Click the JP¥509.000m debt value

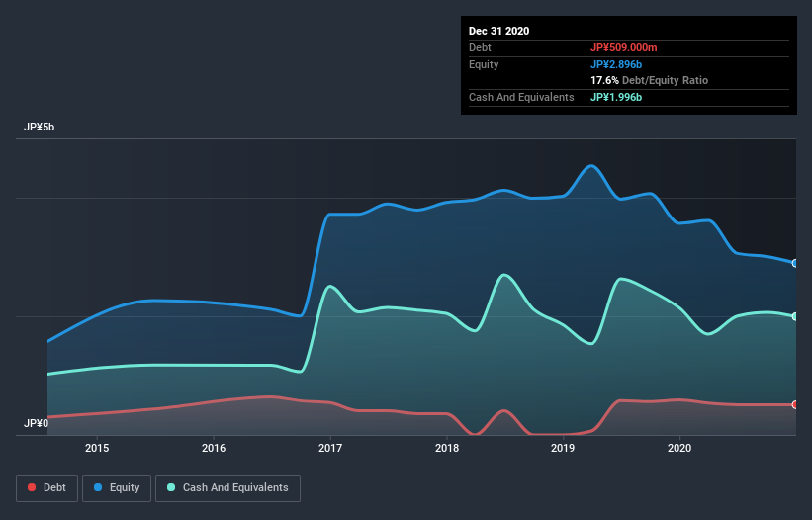point(623,47)
